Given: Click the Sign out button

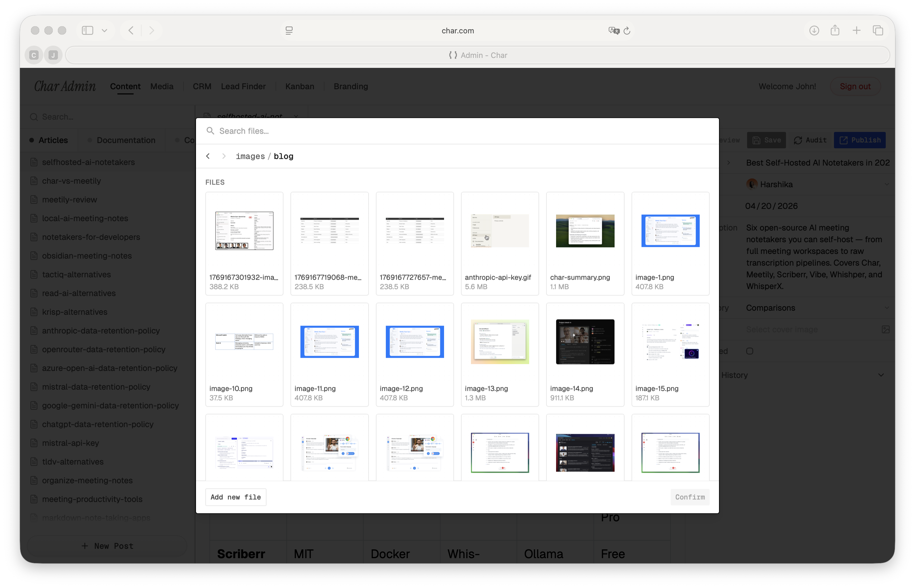Looking at the screenshot, I should (855, 86).
